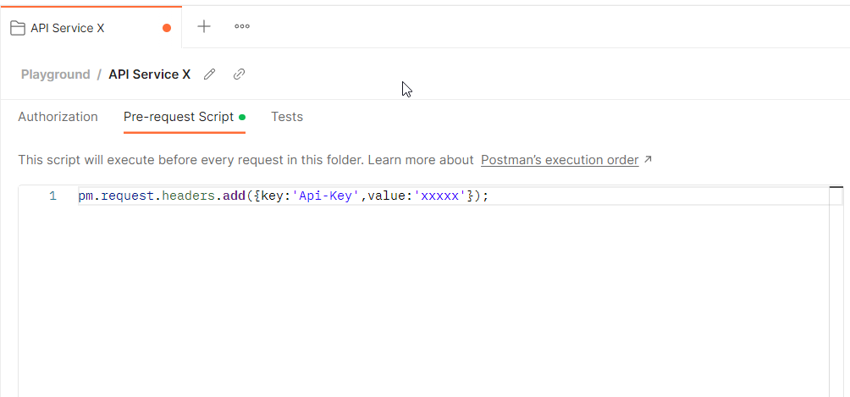Open Postman's execution order link
850x397 pixels.
(x=559, y=160)
